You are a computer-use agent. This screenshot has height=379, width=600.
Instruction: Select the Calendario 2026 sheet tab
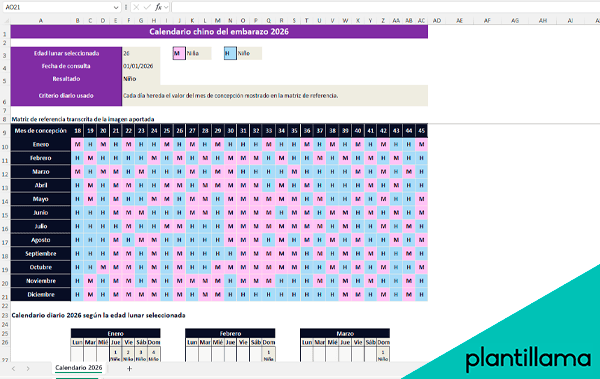[x=78, y=368]
